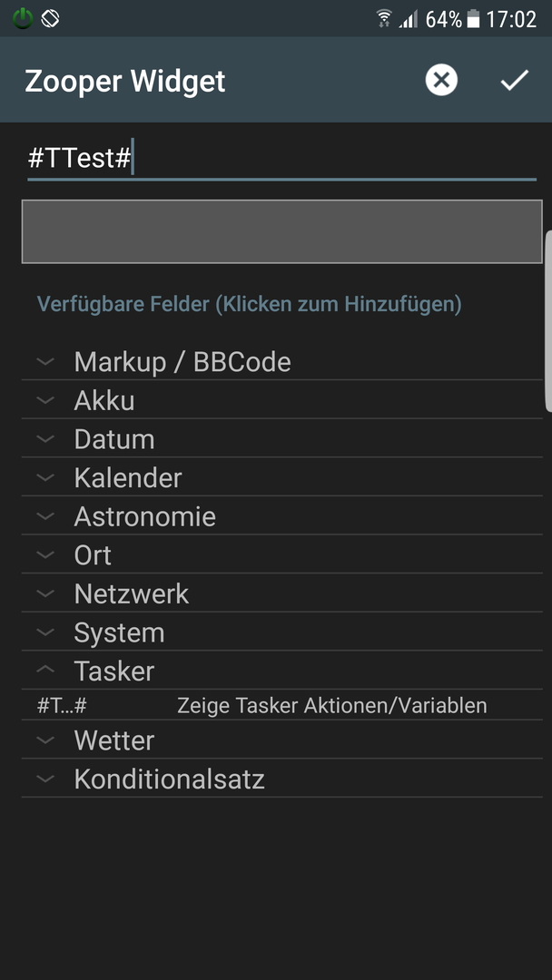Tap the Wi-Fi icon in status bar

384,19
